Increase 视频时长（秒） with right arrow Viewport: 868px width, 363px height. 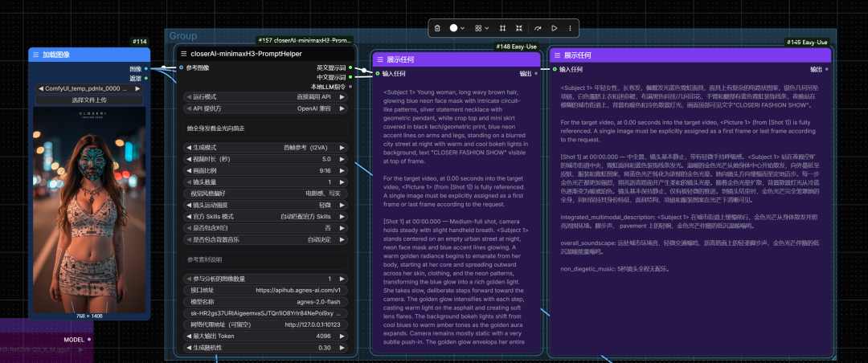[x=342, y=159]
